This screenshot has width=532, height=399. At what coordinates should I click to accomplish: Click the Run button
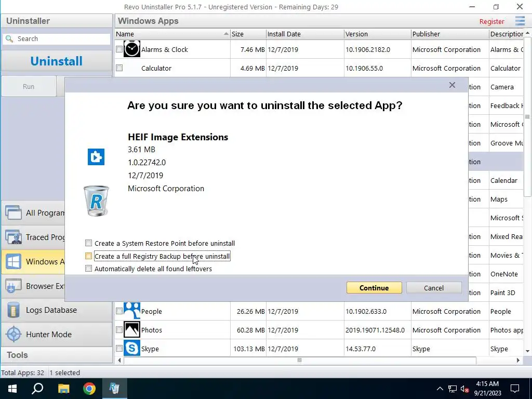click(29, 87)
